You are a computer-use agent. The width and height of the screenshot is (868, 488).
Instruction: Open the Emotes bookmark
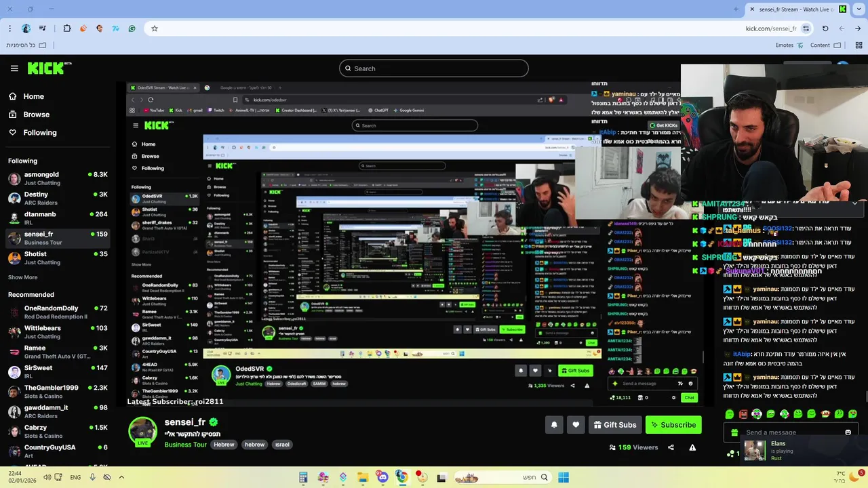[x=789, y=45]
